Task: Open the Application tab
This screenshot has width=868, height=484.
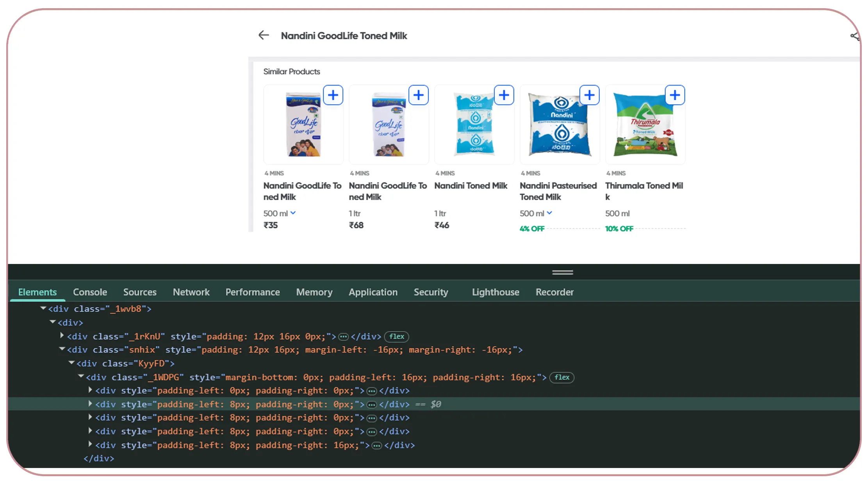Action: coord(373,292)
